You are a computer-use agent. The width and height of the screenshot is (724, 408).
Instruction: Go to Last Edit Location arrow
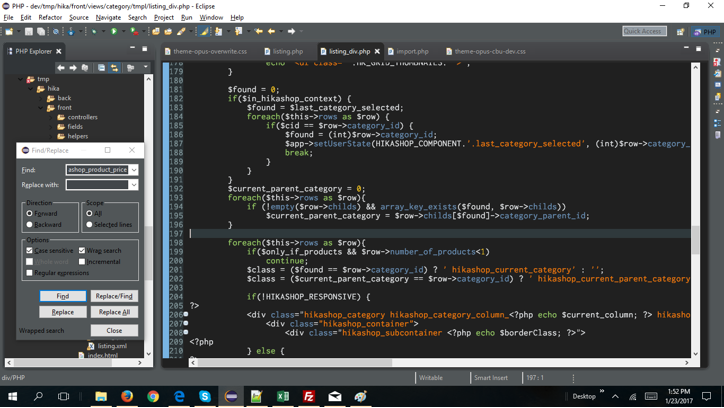tap(259, 31)
